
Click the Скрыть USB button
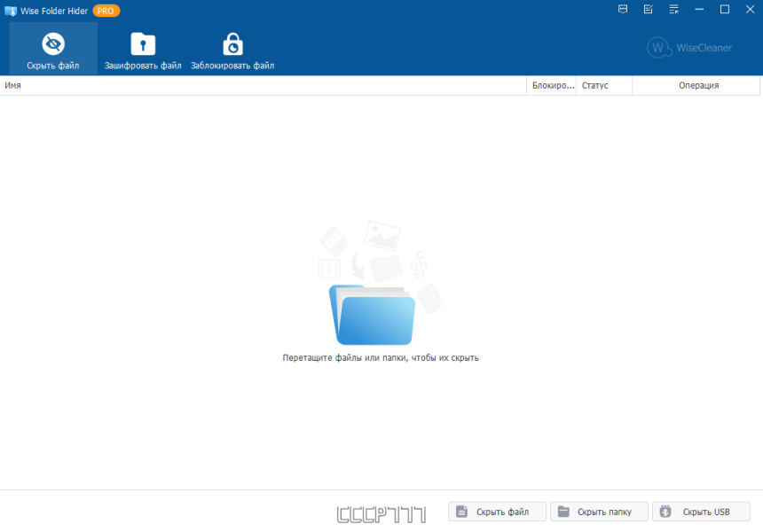(701, 512)
